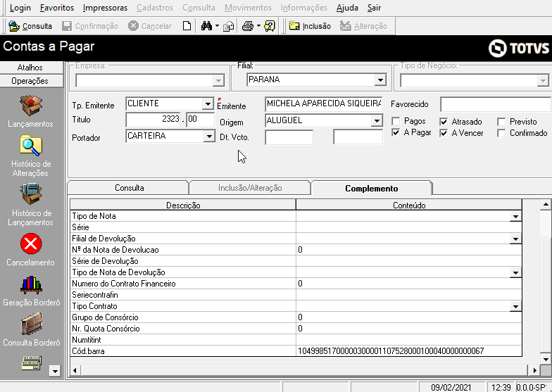
Task: Open the Login menu
Action: [x=20, y=8]
